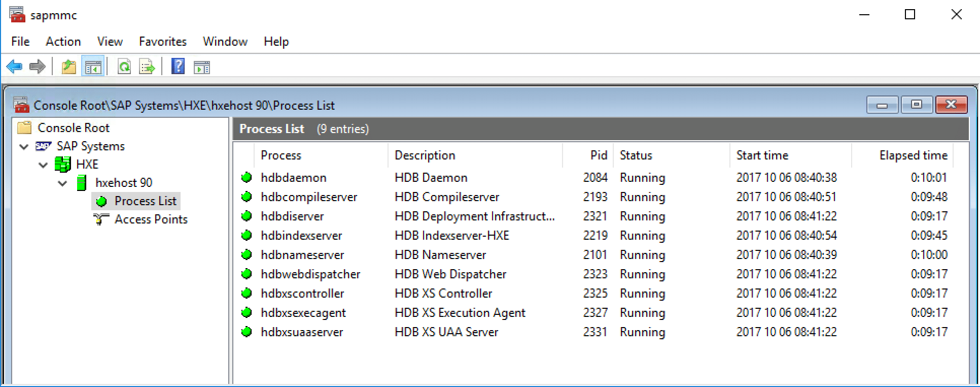Click the Back arrow toolbar icon

(x=14, y=67)
